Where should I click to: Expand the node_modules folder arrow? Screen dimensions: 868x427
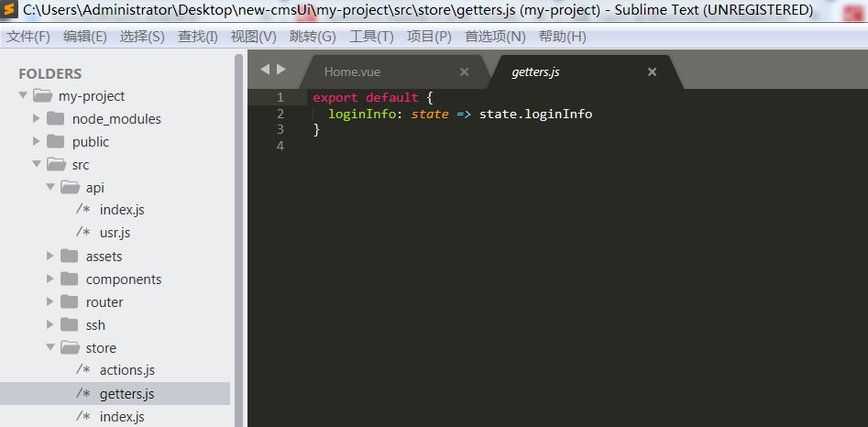[36, 118]
